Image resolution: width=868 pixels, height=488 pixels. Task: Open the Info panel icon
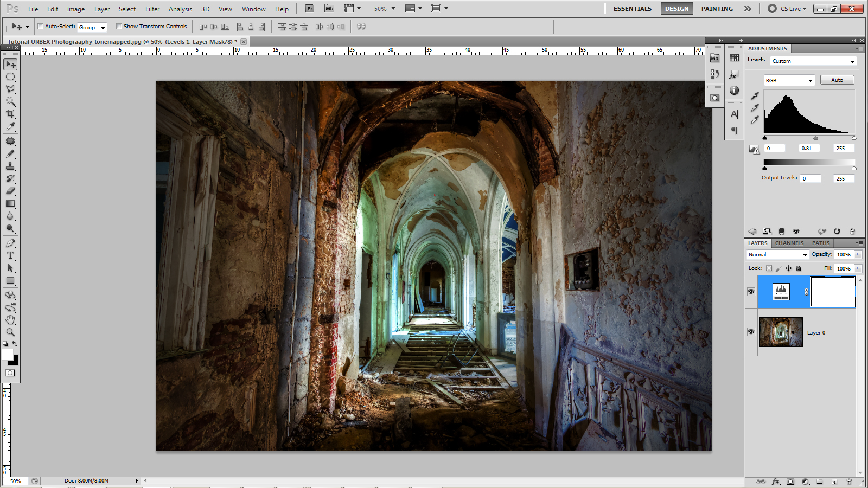tap(734, 91)
